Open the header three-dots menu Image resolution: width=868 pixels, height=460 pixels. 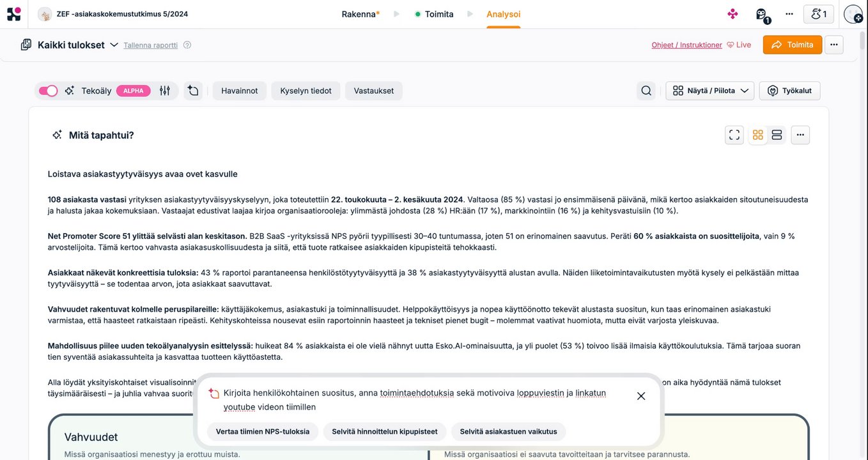tap(789, 14)
